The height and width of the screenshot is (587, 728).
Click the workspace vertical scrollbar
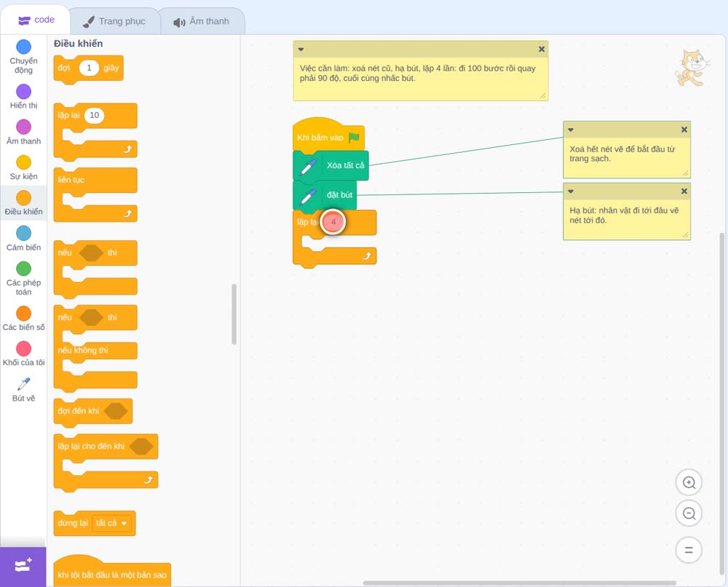pos(722,403)
